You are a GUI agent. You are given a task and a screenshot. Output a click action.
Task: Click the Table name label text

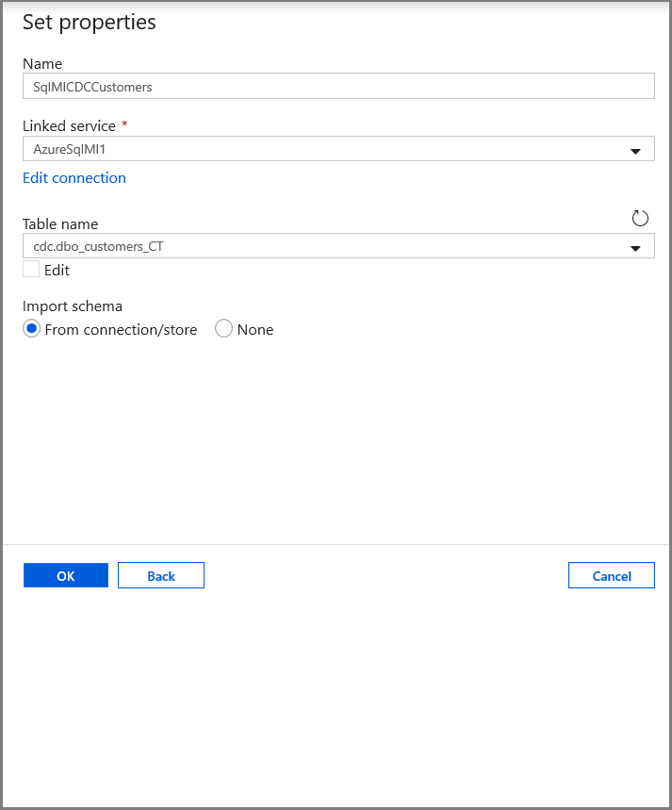[x=60, y=223]
